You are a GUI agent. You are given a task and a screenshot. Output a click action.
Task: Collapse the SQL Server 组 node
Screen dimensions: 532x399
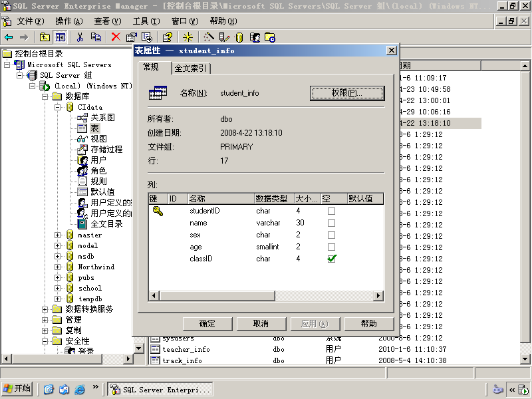20,75
